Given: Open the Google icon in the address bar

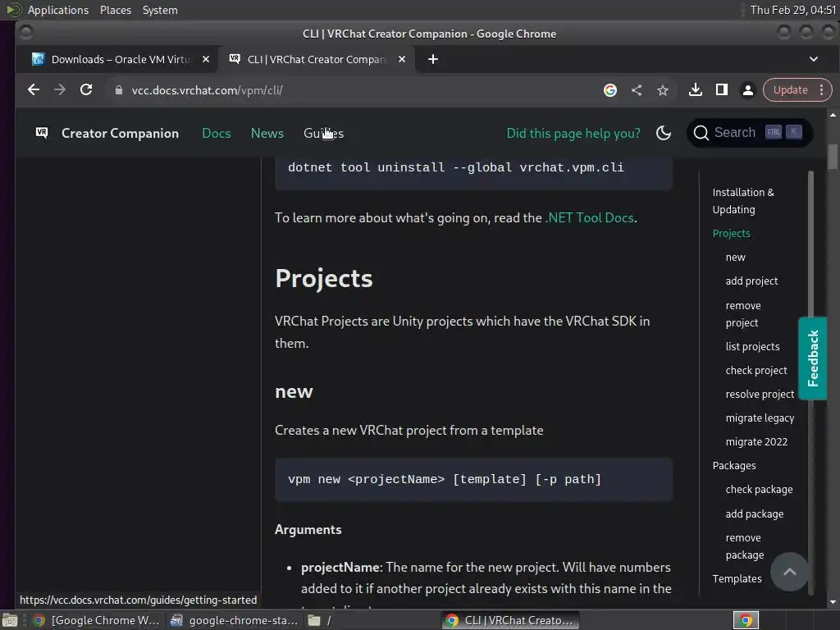Looking at the screenshot, I should (x=609, y=90).
